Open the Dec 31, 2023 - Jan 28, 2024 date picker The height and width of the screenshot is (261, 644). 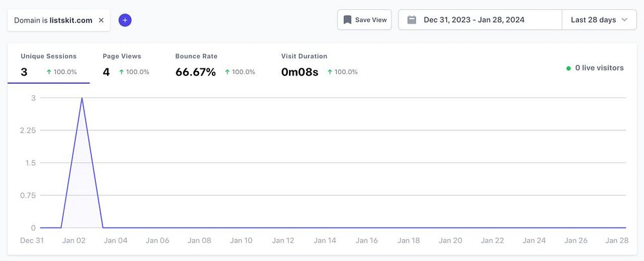[474, 20]
